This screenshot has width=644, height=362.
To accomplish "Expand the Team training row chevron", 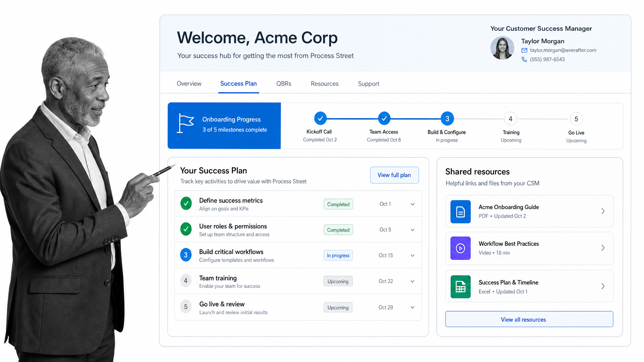I will 413,282.
